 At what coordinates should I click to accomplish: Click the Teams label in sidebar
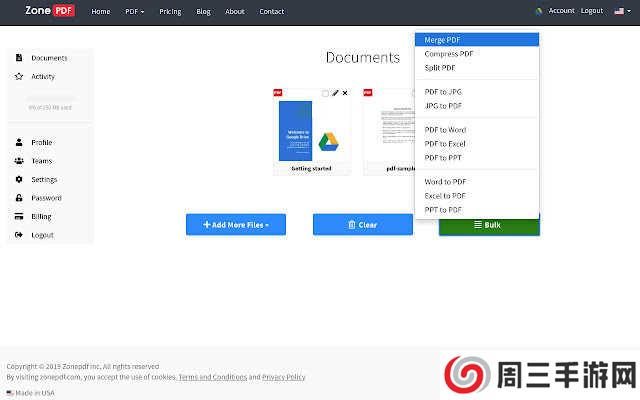pyautogui.click(x=42, y=161)
